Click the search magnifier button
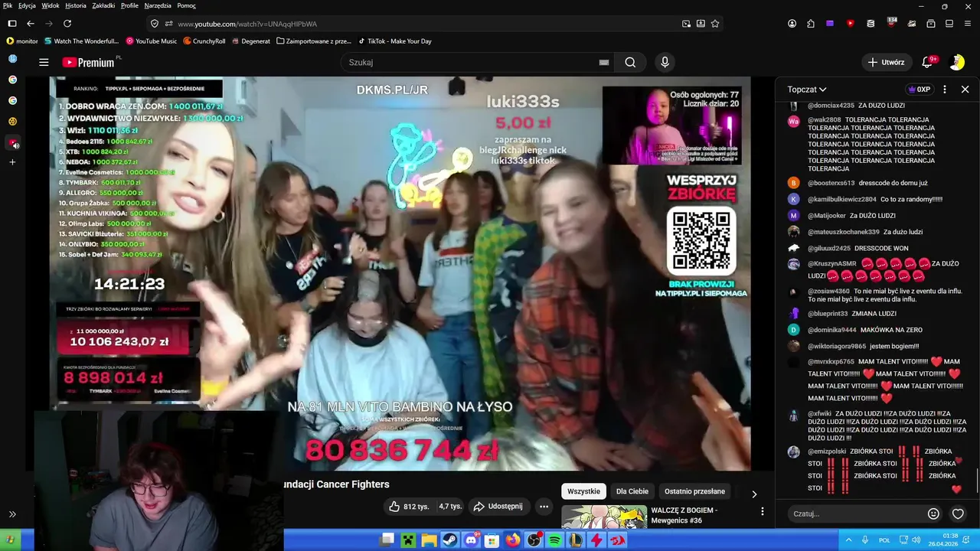The height and width of the screenshot is (551, 980). [630, 63]
